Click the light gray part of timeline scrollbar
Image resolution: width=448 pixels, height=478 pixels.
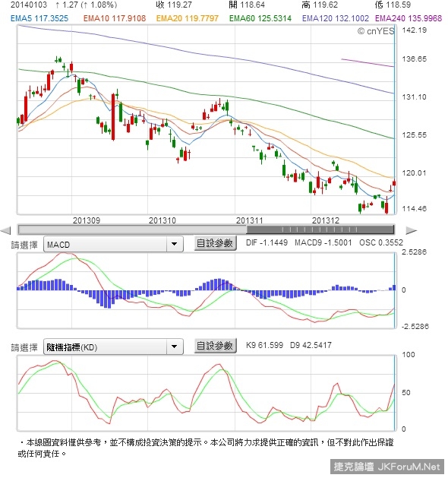tap(132, 230)
